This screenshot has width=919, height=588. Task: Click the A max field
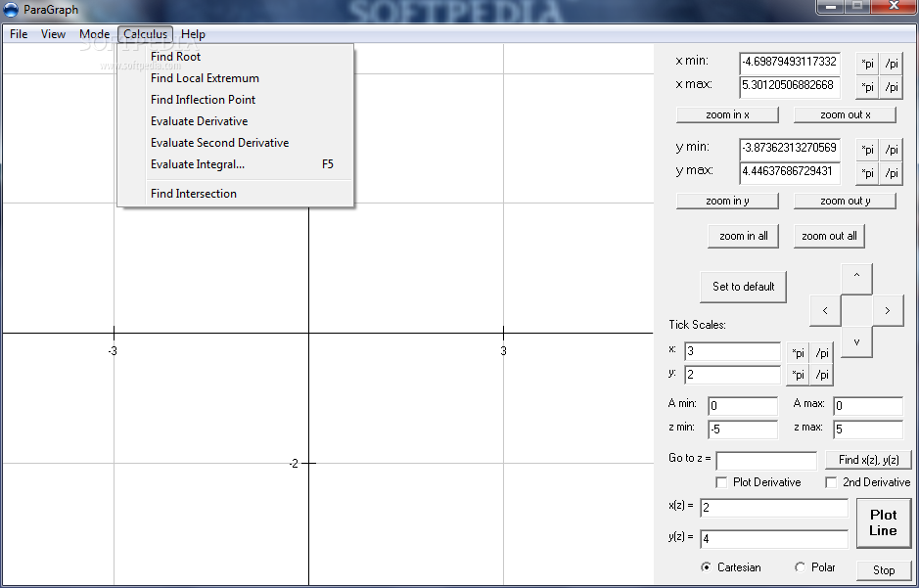(x=868, y=406)
